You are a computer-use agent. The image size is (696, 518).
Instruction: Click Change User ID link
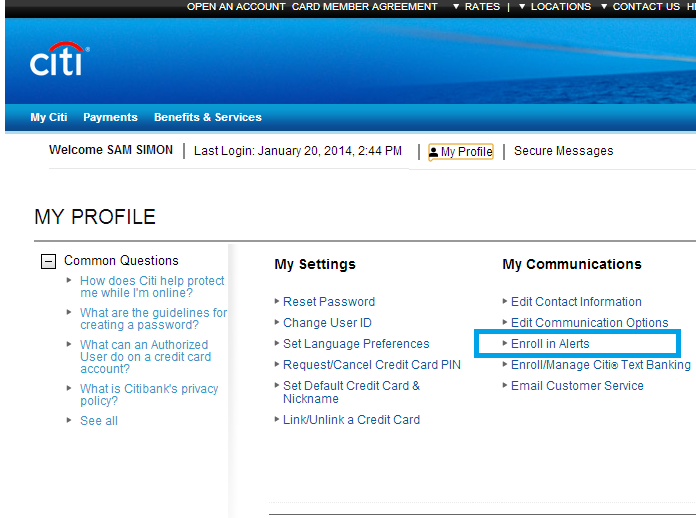(327, 323)
